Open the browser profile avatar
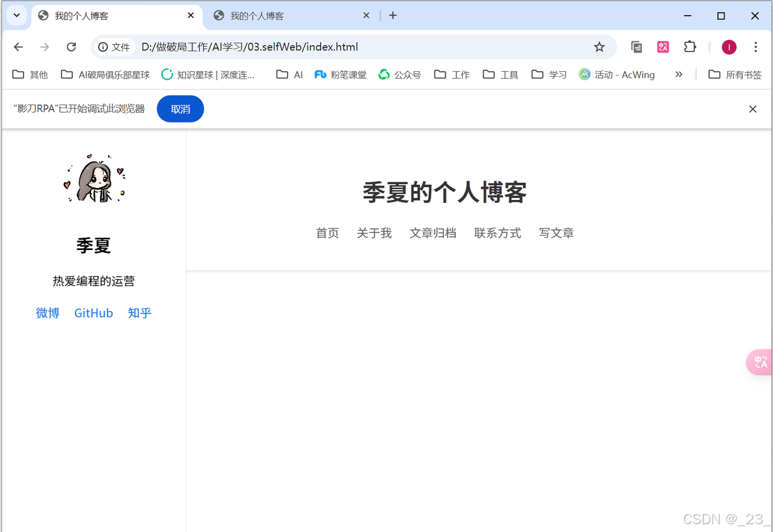The image size is (773, 532). coord(728,46)
